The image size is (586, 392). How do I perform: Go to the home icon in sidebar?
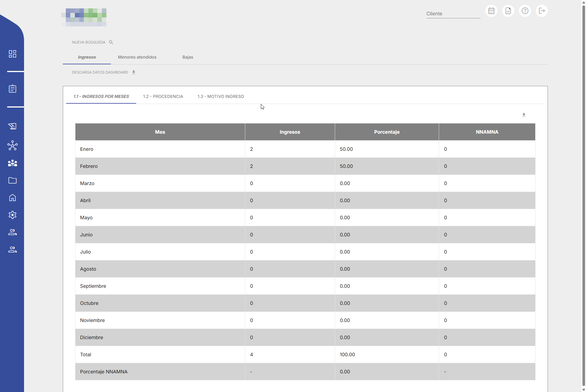pyautogui.click(x=12, y=198)
